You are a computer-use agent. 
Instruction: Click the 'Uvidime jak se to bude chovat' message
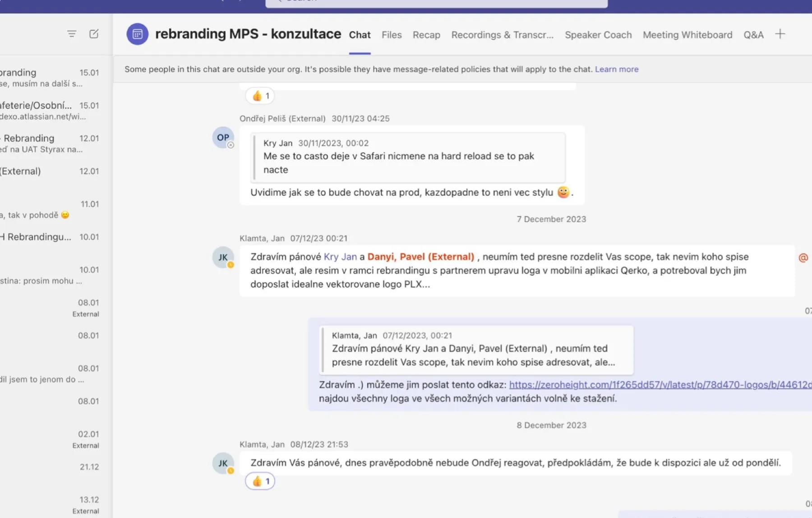click(411, 193)
